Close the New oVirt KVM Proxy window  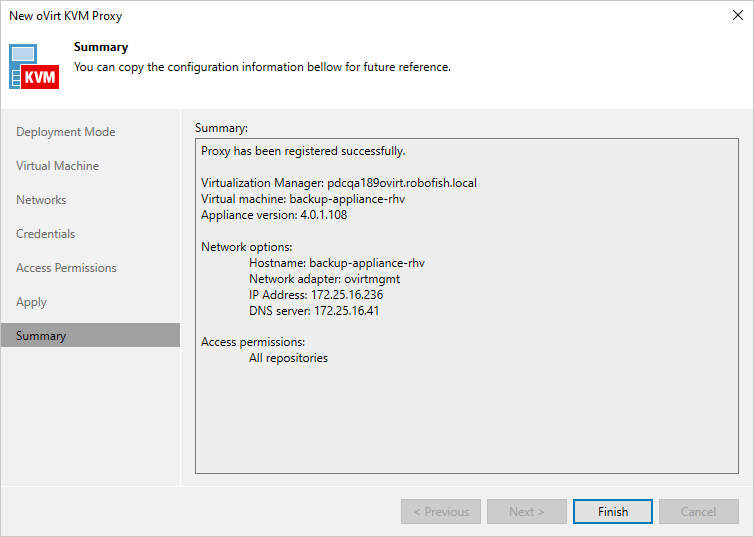[737, 16]
